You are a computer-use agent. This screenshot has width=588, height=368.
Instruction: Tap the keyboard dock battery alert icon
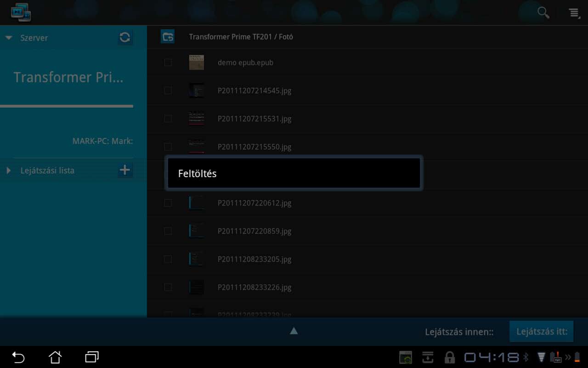click(556, 357)
